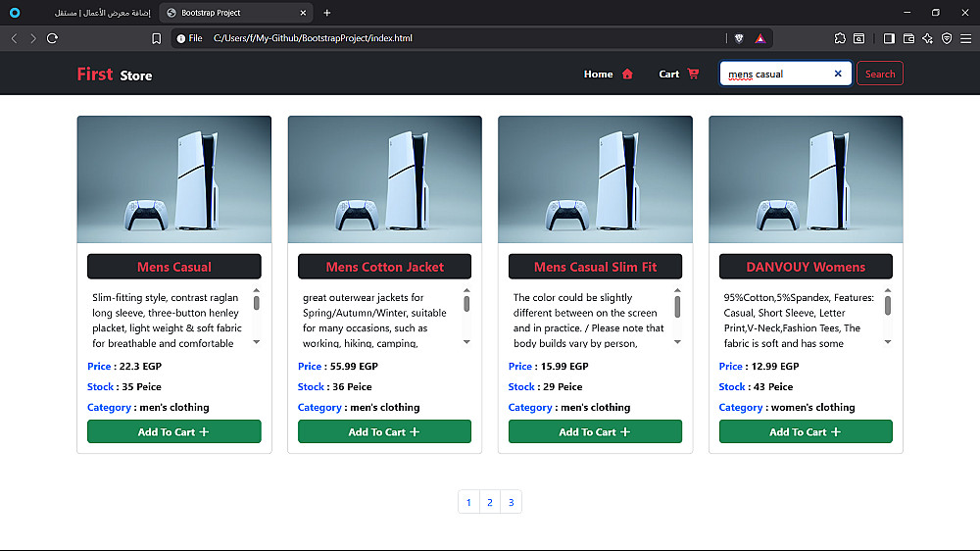Click the DANVOUY Womens title banner
The width and height of the screenshot is (980, 551).
[806, 267]
